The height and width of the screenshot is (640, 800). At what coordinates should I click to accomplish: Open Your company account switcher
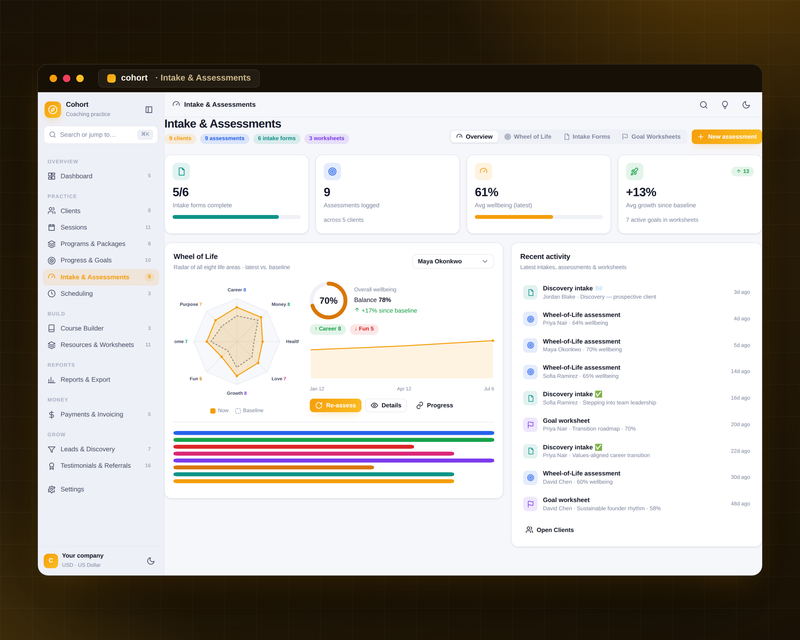(92, 560)
